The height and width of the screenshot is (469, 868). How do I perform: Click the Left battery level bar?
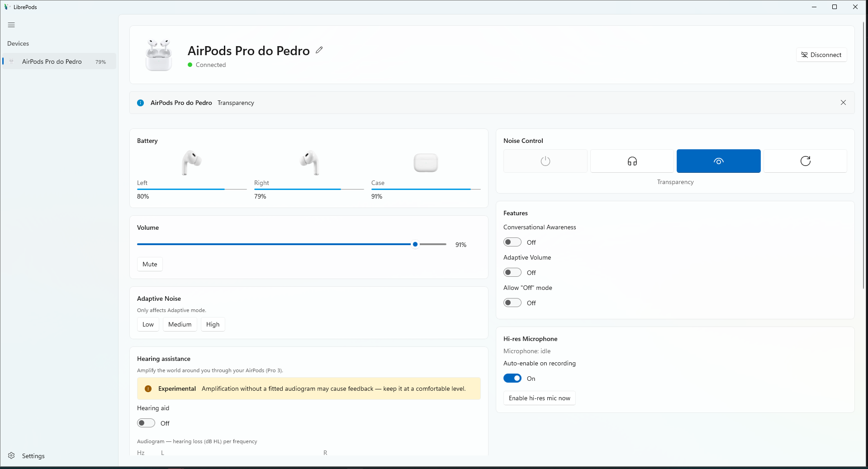(x=192, y=189)
